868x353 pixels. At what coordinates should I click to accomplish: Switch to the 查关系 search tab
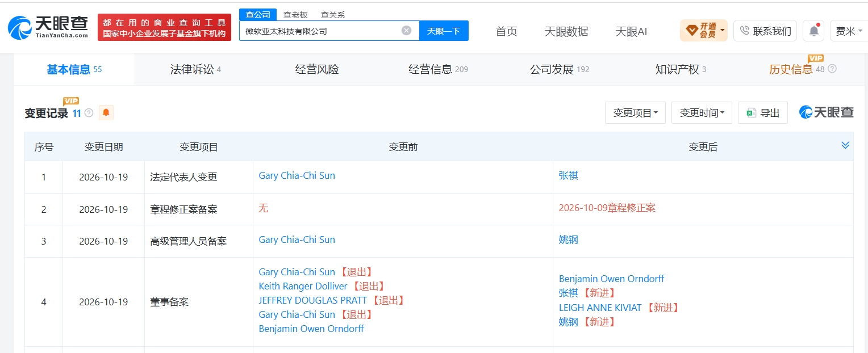click(333, 15)
